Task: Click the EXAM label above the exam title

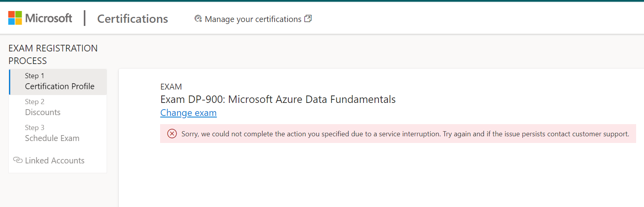Action: coord(171,87)
